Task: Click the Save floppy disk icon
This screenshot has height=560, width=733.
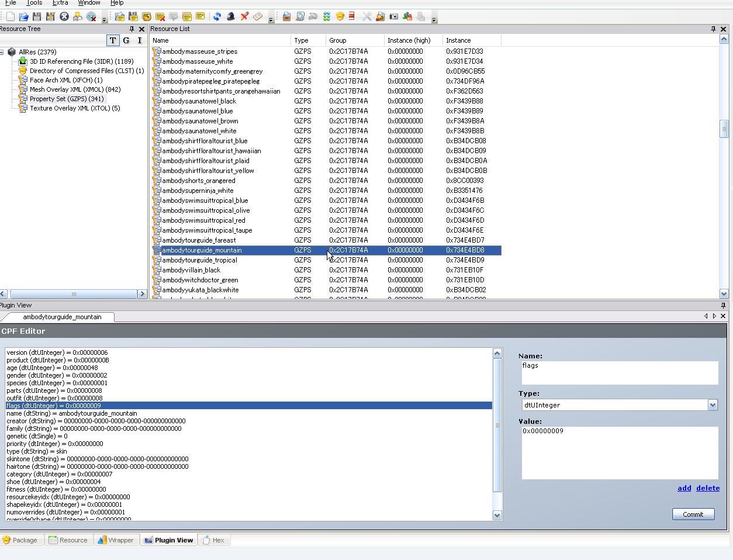Action: pyautogui.click(x=37, y=16)
